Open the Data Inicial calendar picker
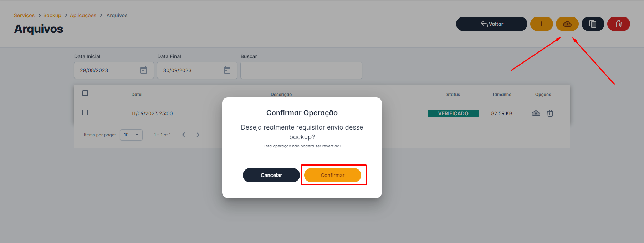Image resolution: width=644 pixels, height=243 pixels. coord(144,70)
